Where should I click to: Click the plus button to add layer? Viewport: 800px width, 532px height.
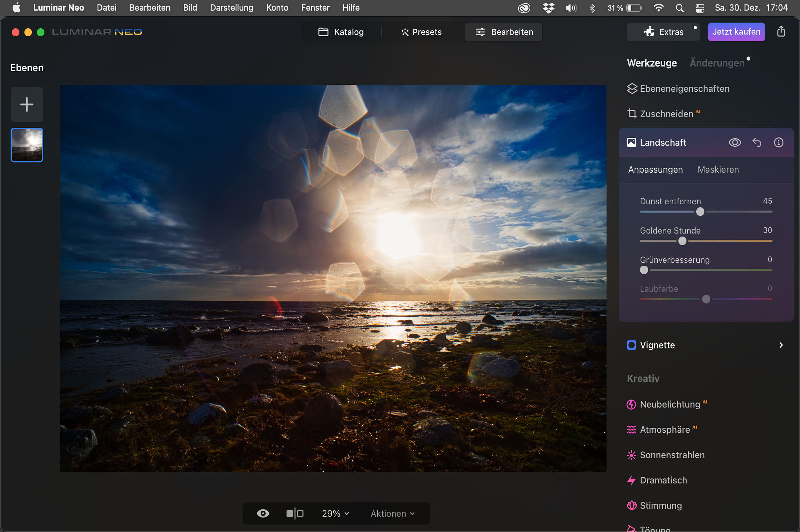tap(27, 104)
